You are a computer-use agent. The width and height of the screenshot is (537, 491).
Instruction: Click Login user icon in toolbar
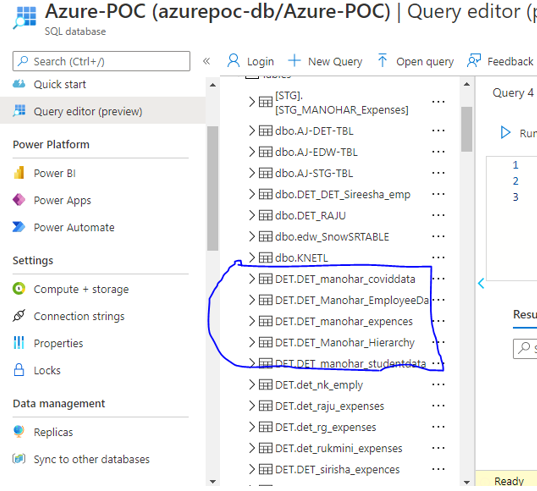pyautogui.click(x=234, y=61)
